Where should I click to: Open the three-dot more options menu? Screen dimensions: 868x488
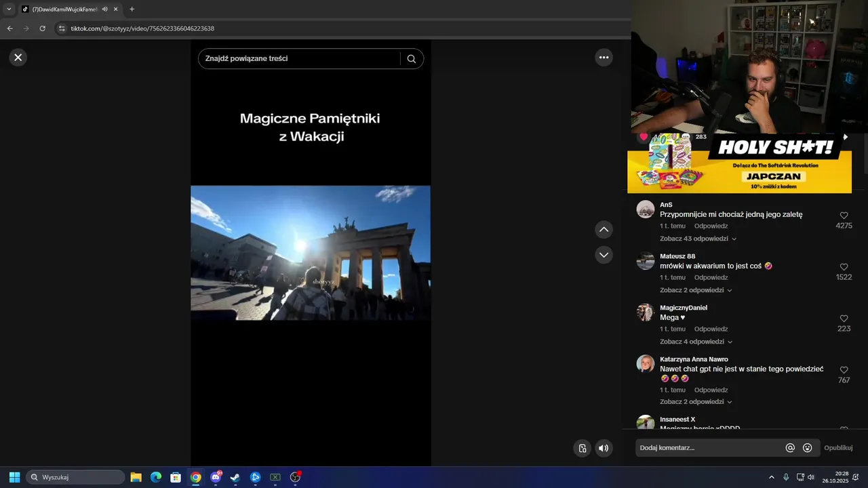click(x=604, y=58)
